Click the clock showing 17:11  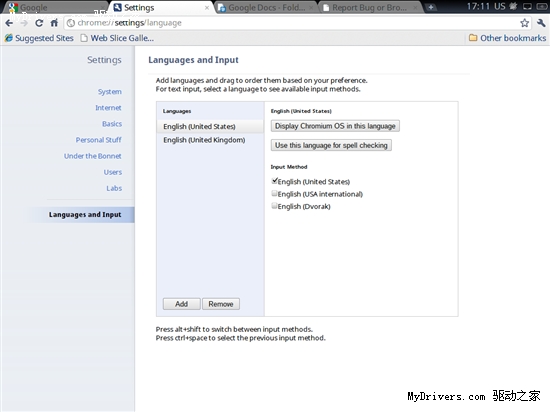point(478,6)
